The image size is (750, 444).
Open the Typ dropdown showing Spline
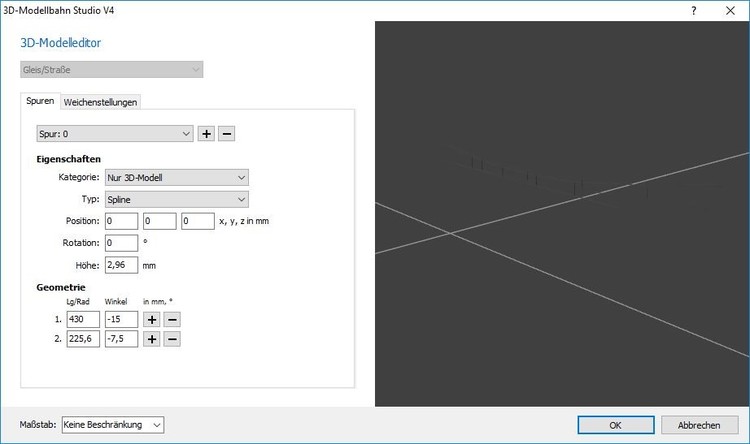click(x=176, y=200)
